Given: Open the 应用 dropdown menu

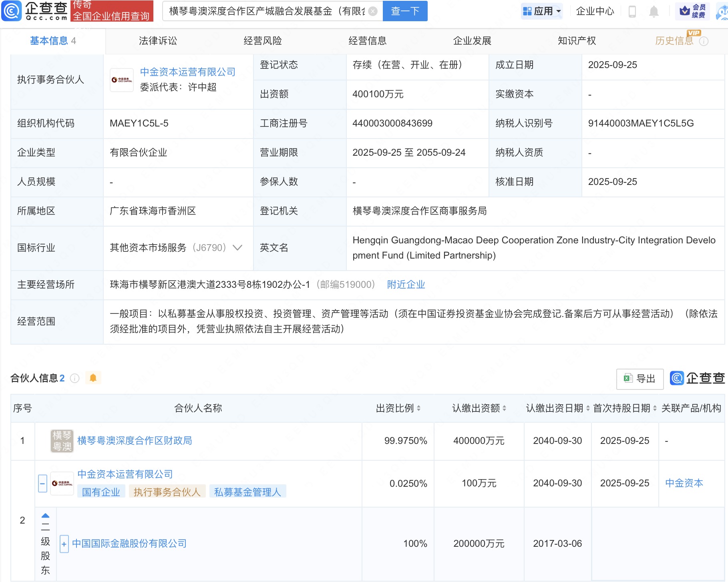Looking at the screenshot, I should tap(542, 11).
